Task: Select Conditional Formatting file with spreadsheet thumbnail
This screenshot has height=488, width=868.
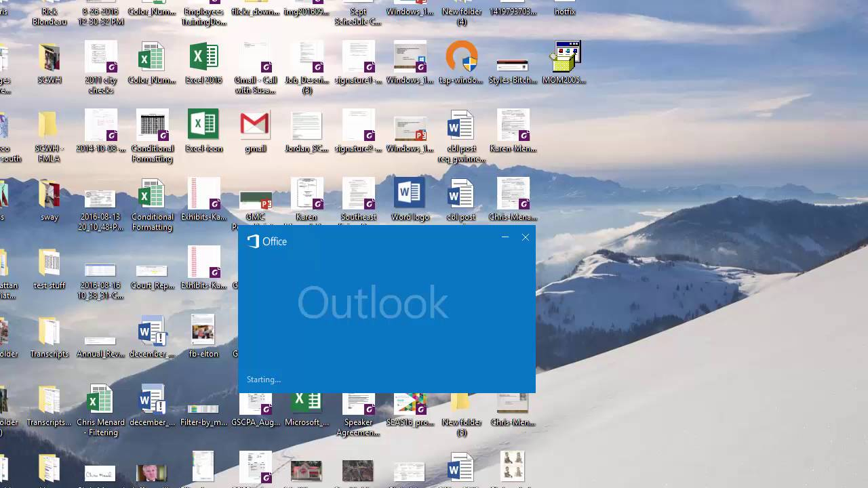Action: [x=152, y=125]
